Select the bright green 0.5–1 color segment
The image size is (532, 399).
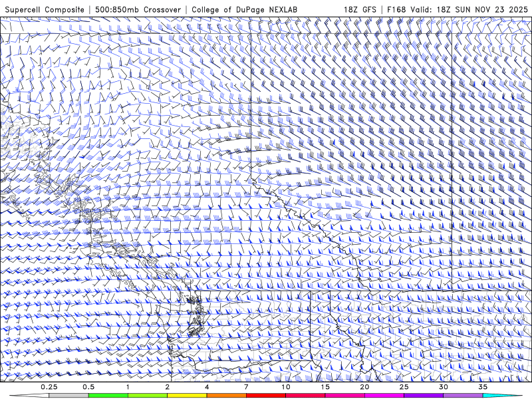[108, 396]
